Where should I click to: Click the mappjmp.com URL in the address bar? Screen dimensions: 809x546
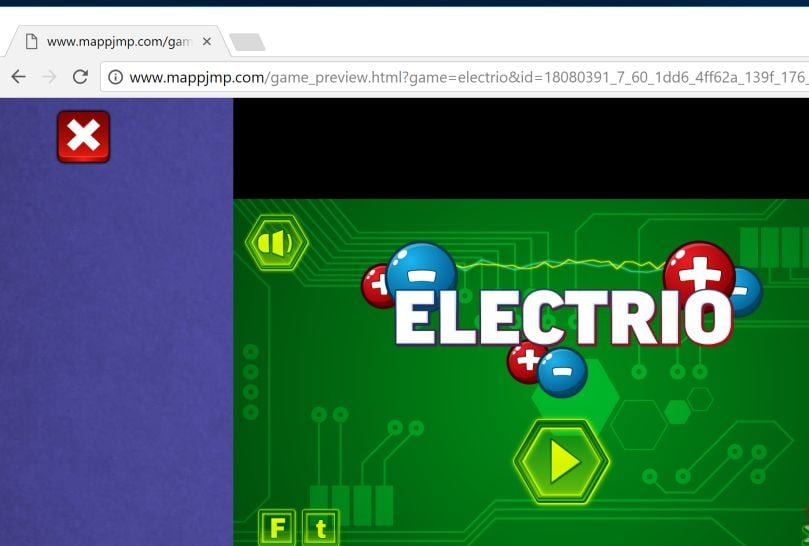[468, 77]
